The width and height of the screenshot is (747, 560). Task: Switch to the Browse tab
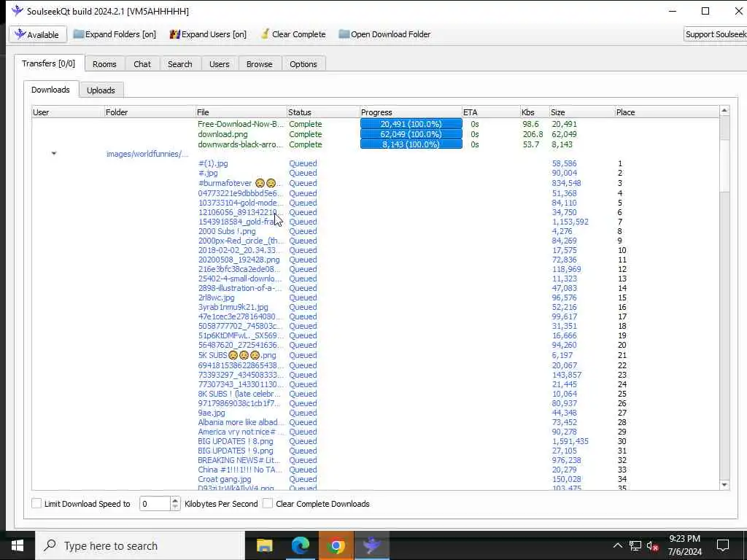tap(259, 64)
